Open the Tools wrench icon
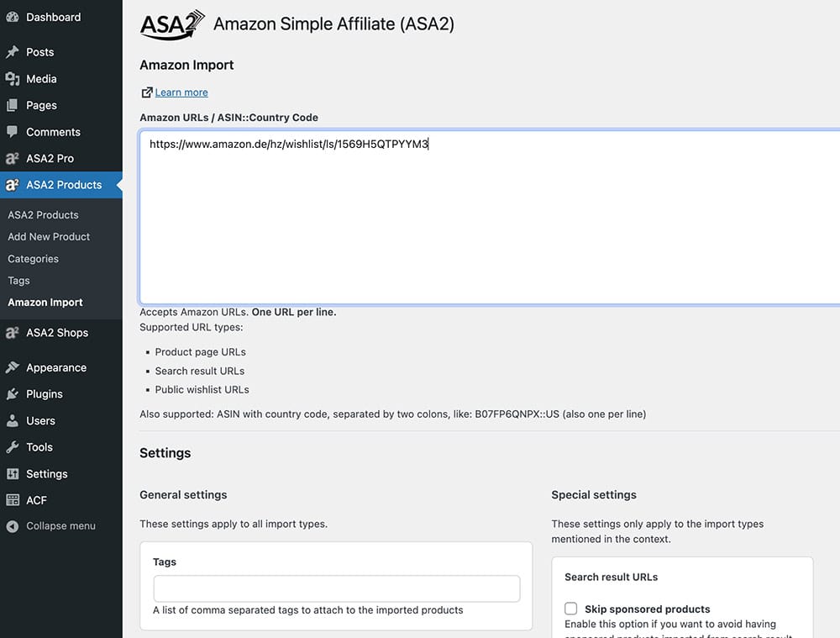The height and width of the screenshot is (638, 840). tap(12, 446)
